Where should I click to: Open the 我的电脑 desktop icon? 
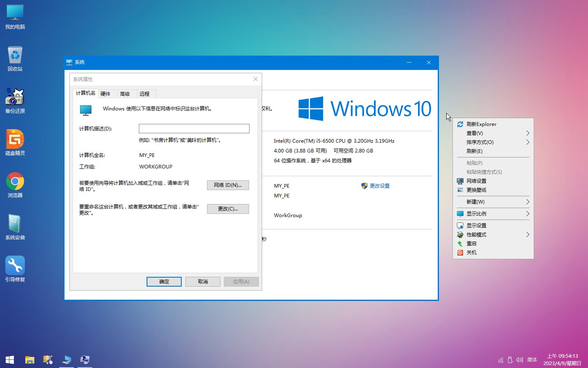pyautogui.click(x=15, y=17)
